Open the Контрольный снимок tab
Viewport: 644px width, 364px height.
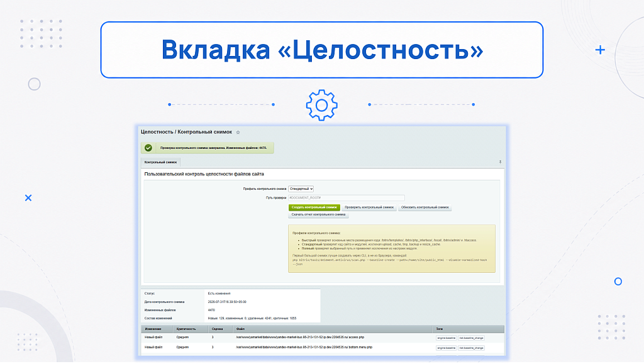(x=160, y=162)
